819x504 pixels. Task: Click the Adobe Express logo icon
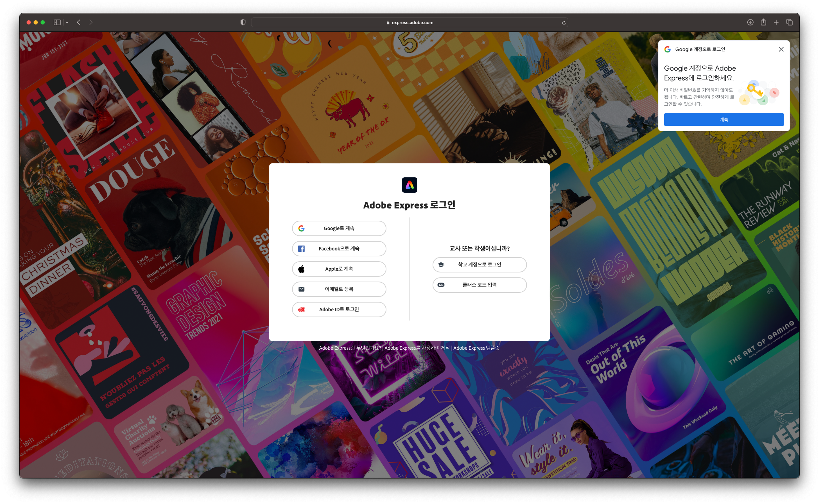[x=409, y=185]
